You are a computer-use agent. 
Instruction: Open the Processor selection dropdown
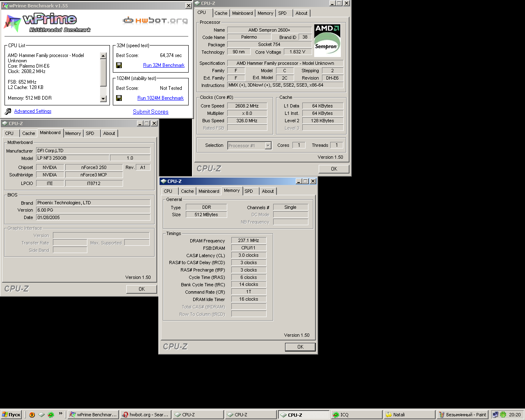click(268, 146)
